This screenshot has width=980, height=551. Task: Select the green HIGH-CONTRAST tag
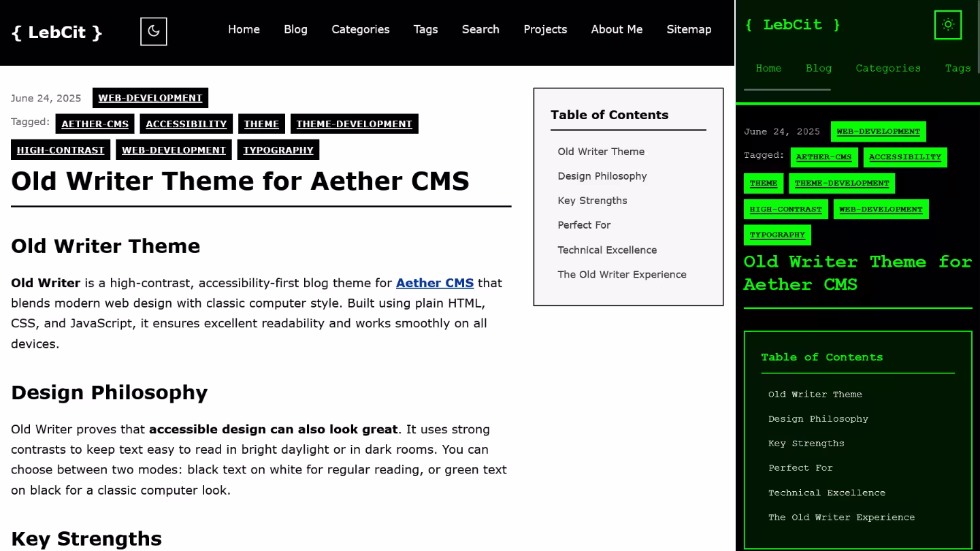click(786, 209)
